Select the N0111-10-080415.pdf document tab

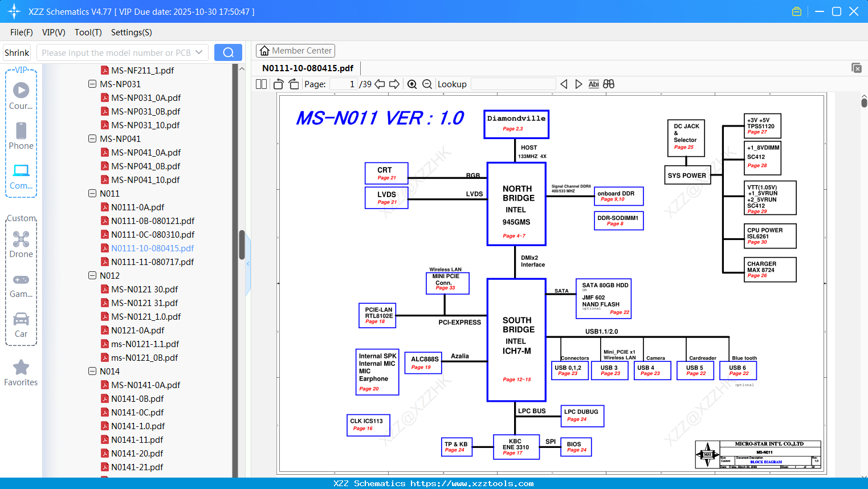(x=308, y=68)
